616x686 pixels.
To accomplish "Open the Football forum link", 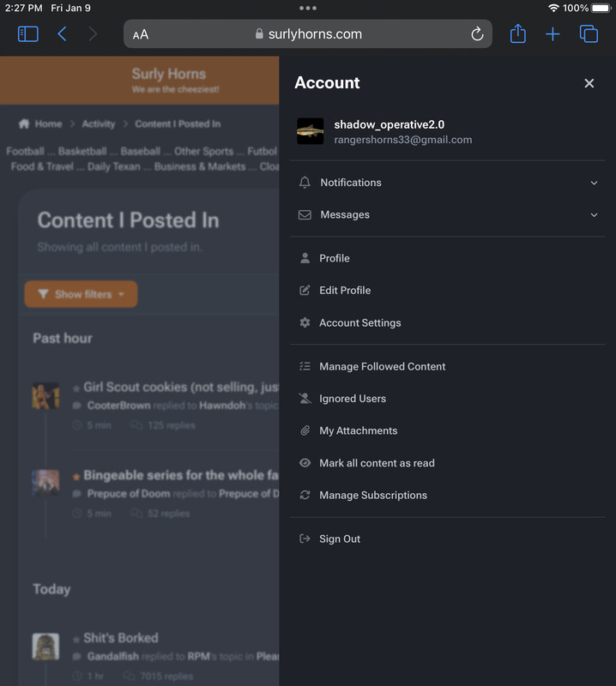I will (25, 152).
